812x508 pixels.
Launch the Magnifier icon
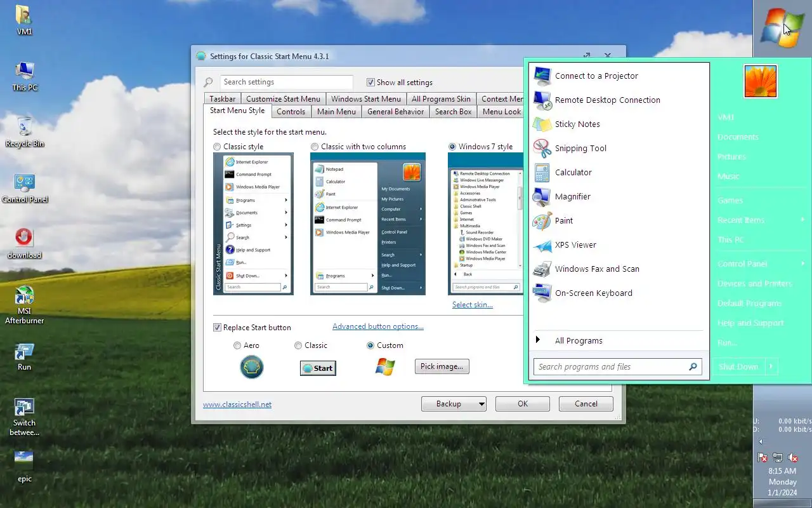542,196
